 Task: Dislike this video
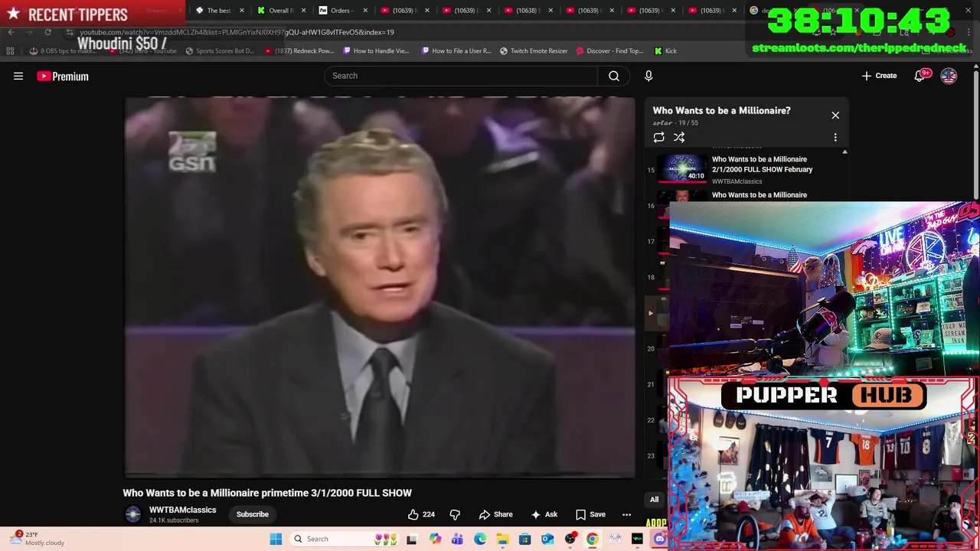(x=455, y=514)
